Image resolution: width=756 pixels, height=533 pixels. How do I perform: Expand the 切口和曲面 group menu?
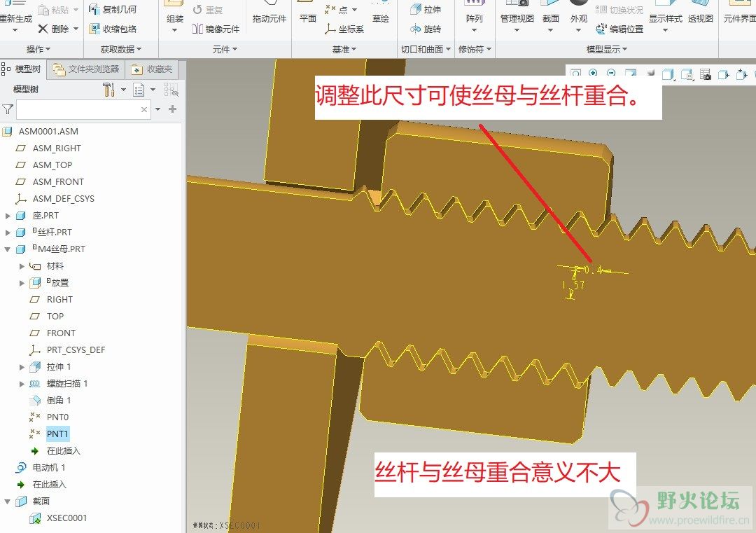426,49
